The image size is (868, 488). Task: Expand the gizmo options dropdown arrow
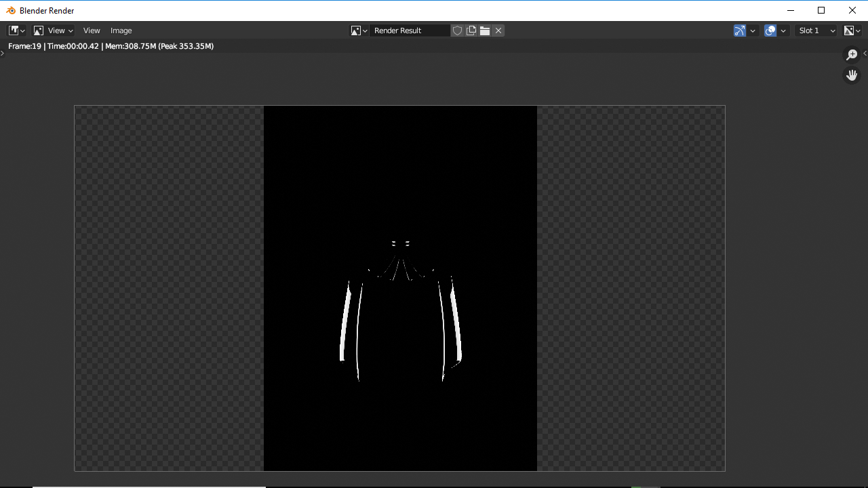753,30
